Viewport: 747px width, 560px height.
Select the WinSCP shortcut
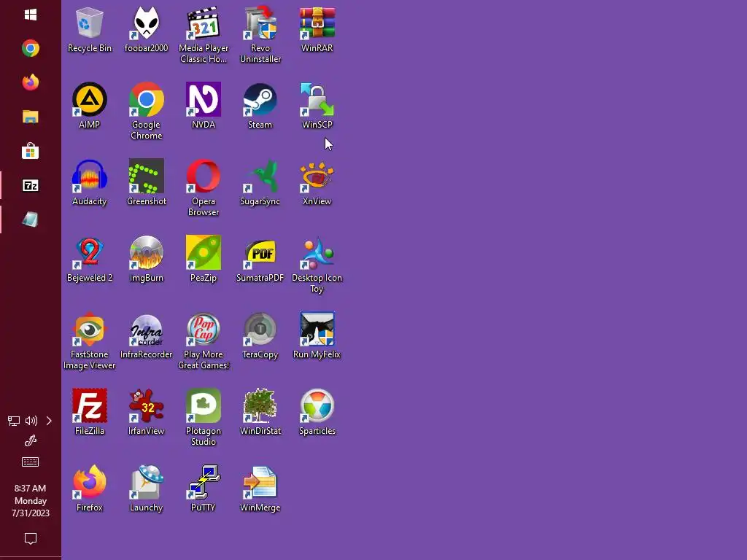[317, 106]
